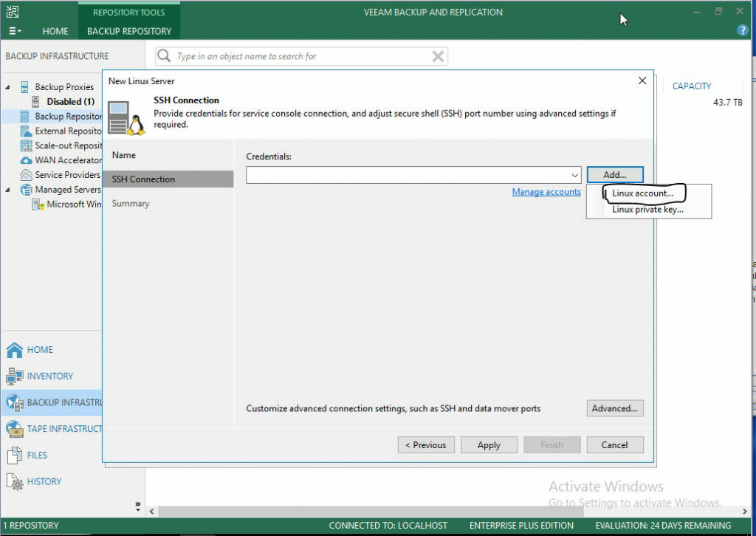Click the History gear document icon
This screenshot has width=756, height=536.
[15, 481]
